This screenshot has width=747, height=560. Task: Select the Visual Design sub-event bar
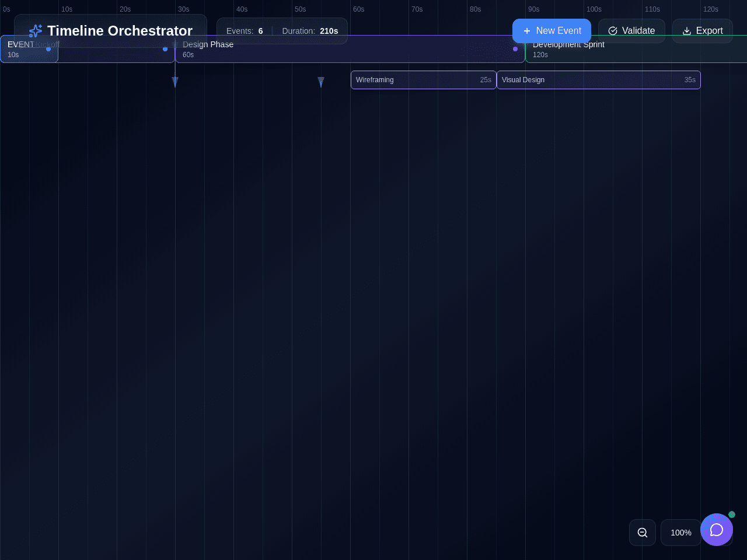coord(599,80)
